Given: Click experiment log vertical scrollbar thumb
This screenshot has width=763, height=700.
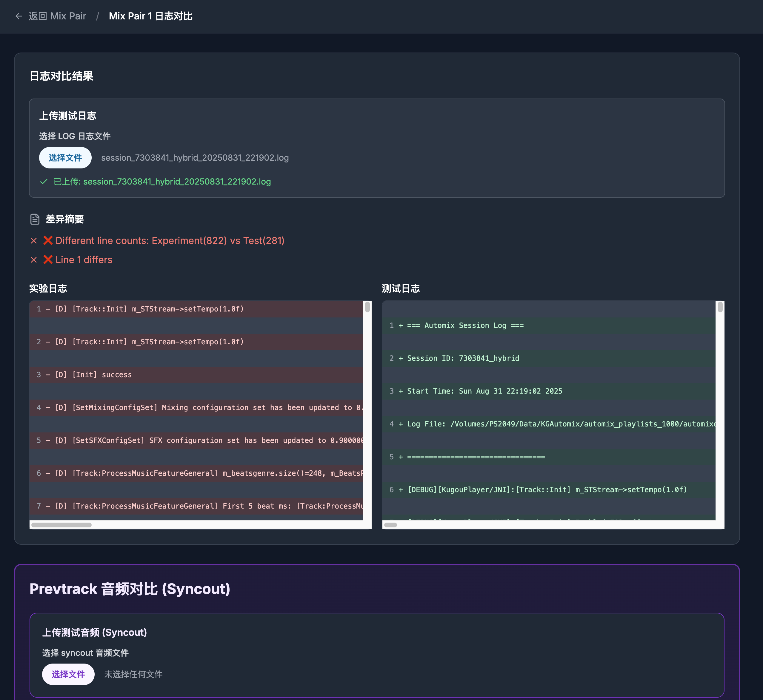Looking at the screenshot, I should click(x=367, y=307).
